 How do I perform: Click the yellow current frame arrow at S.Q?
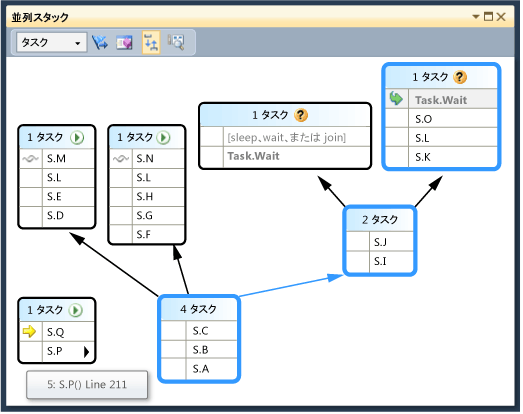(29, 332)
